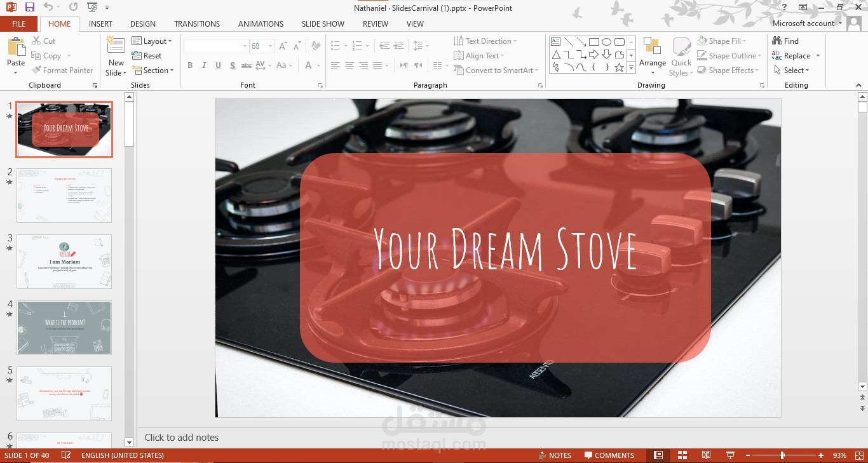Switch to the DESIGN tab
868x463 pixels.
point(143,24)
